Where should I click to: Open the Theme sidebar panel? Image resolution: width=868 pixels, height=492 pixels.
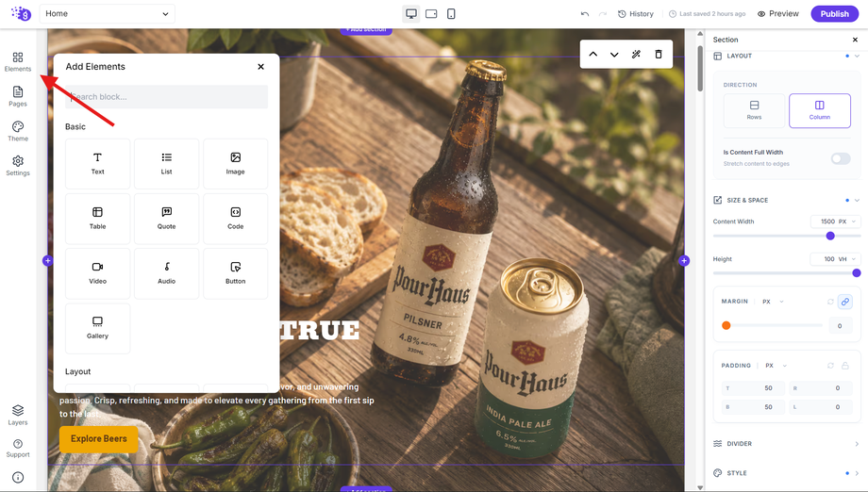(x=18, y=131)
